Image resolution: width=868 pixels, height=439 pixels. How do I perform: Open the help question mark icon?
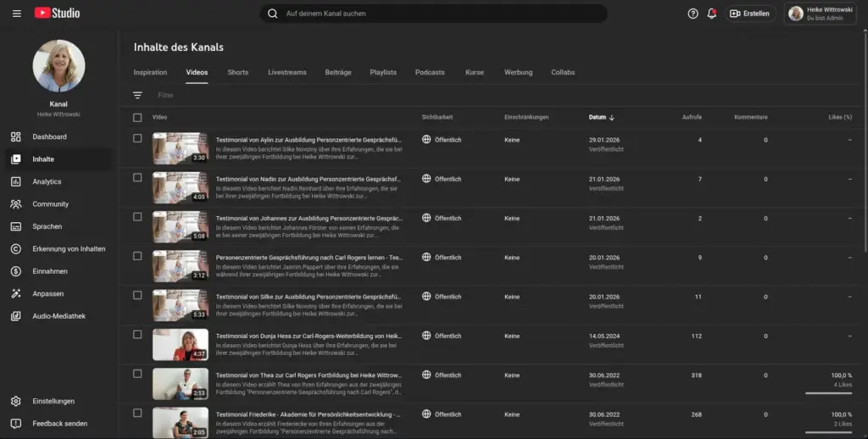pyautogui.click(x=693, y=14)
